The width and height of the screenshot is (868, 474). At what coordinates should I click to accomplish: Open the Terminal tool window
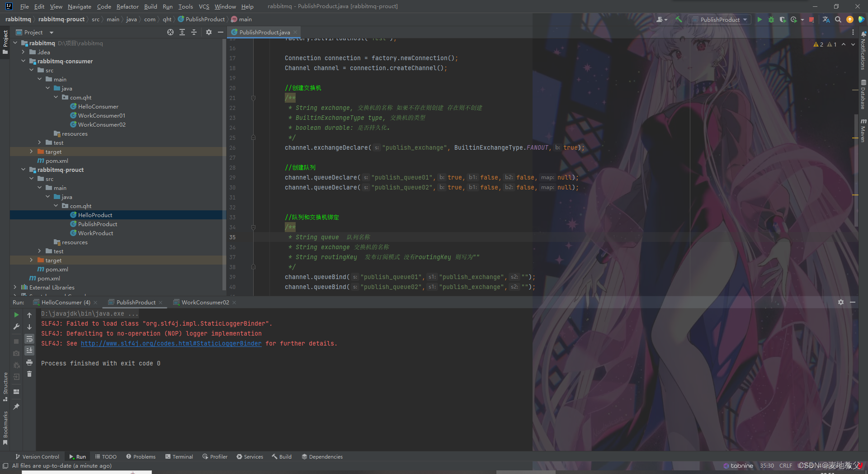tap(179, 457)
